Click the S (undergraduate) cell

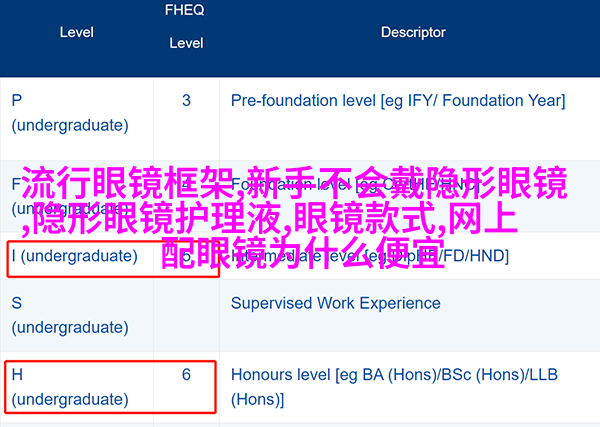(70, 316)
